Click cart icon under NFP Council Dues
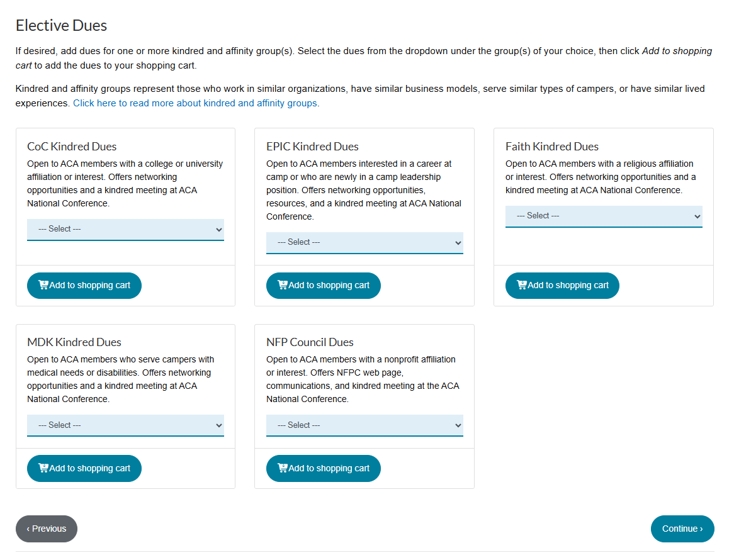The width and height of the screenshot is (734, 560). [282, 468]
